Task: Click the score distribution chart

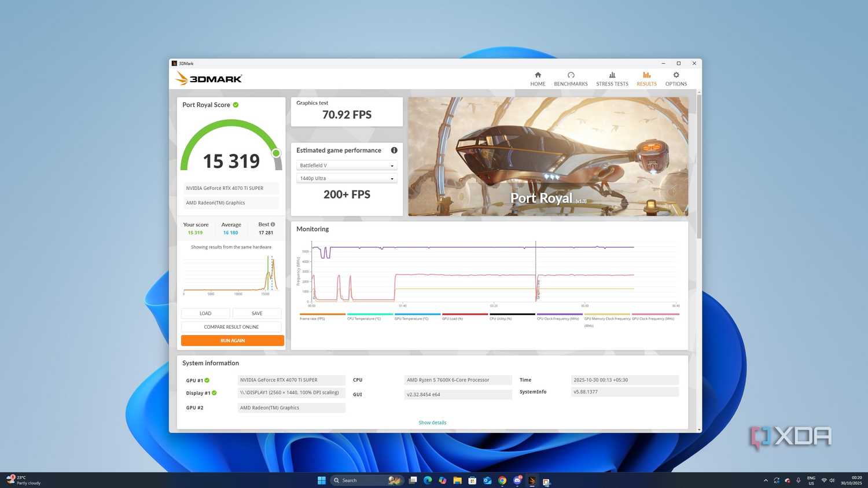Action: click(x=231, y=275)
